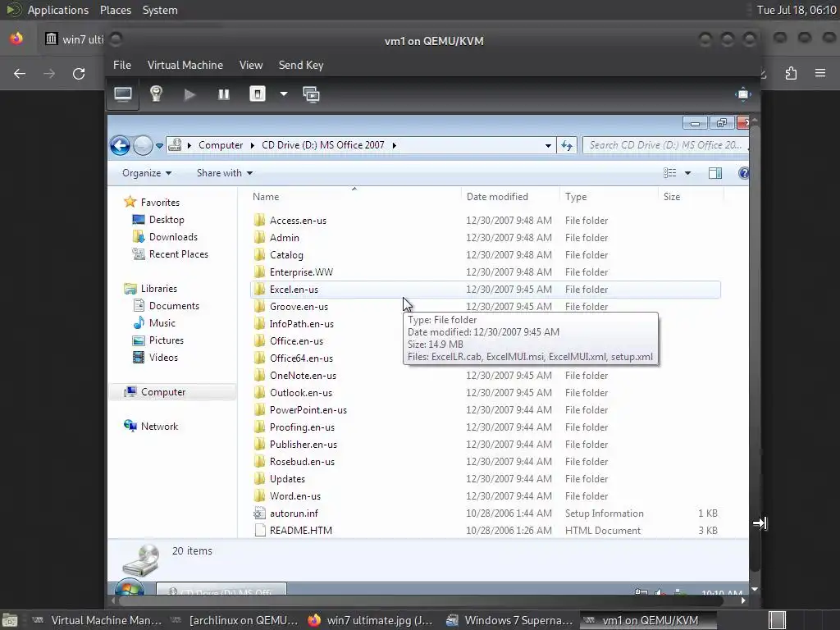Toggle fullscreen view of the VM console
Screen dimensions: 840x630
point(743,94)
